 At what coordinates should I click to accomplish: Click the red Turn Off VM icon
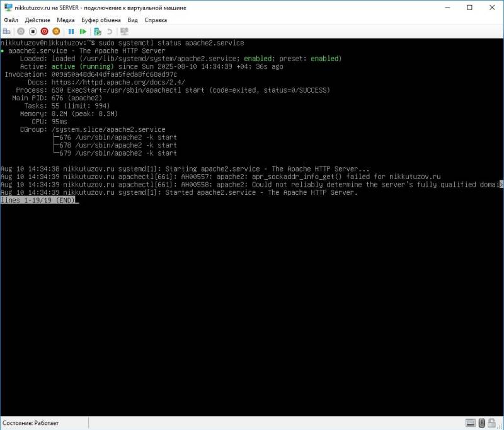[x=44, y=31]
